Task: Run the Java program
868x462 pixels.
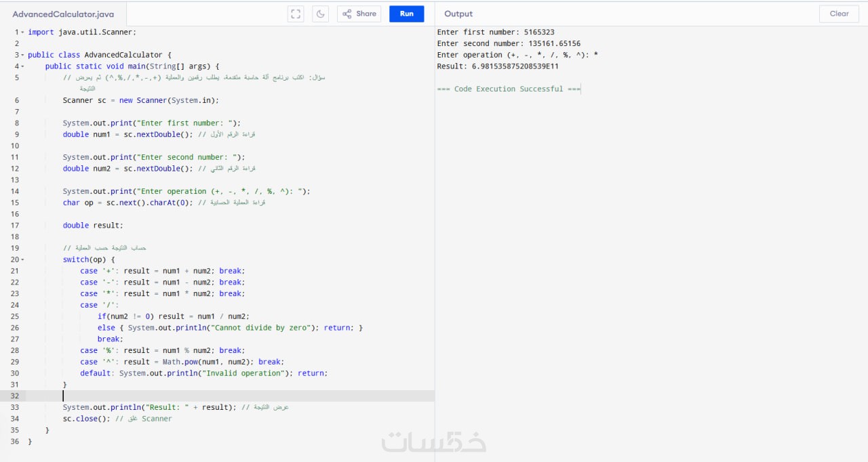Action: pos(407,14)
